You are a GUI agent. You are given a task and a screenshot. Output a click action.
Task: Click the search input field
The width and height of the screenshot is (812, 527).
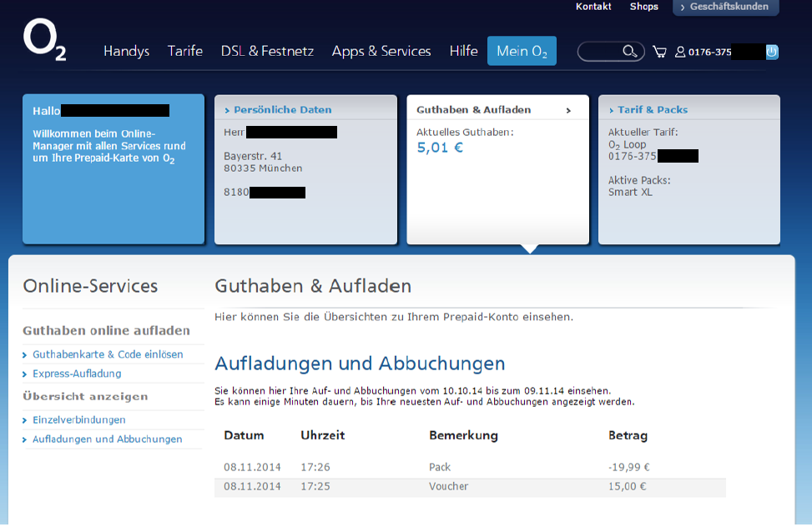(x=611, y=51)
